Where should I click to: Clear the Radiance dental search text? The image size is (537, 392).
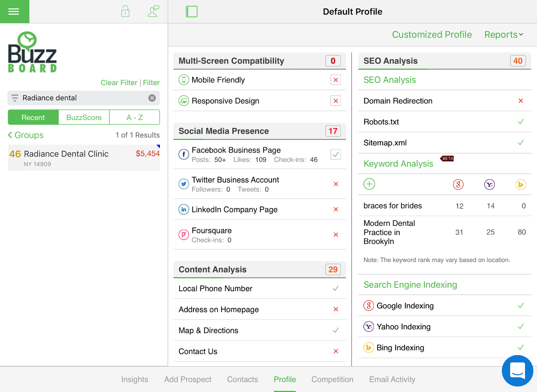pyautogui.click(x=152, y=98)
